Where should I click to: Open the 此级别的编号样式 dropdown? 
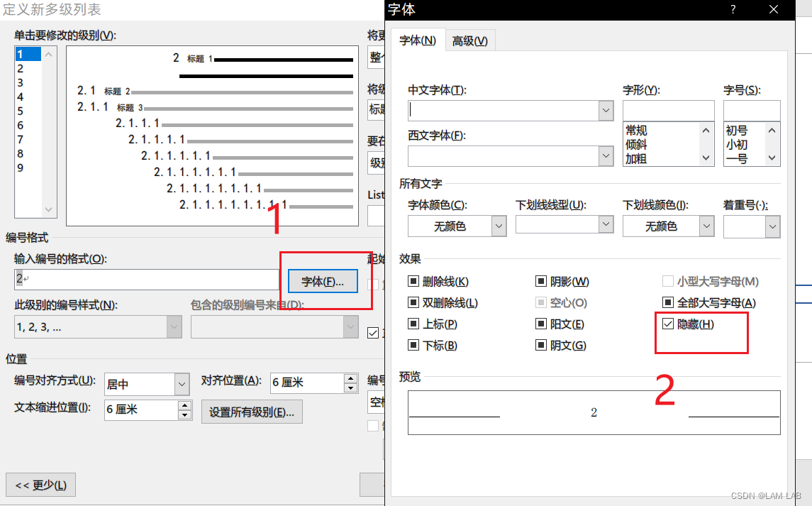[x=174, y=327]
